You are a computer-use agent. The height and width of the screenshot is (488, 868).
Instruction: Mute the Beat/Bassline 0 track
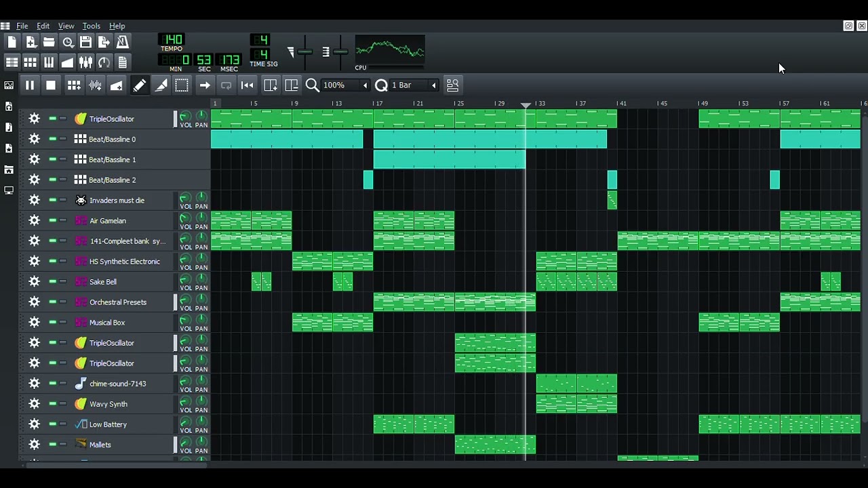(x=52, y=139)
